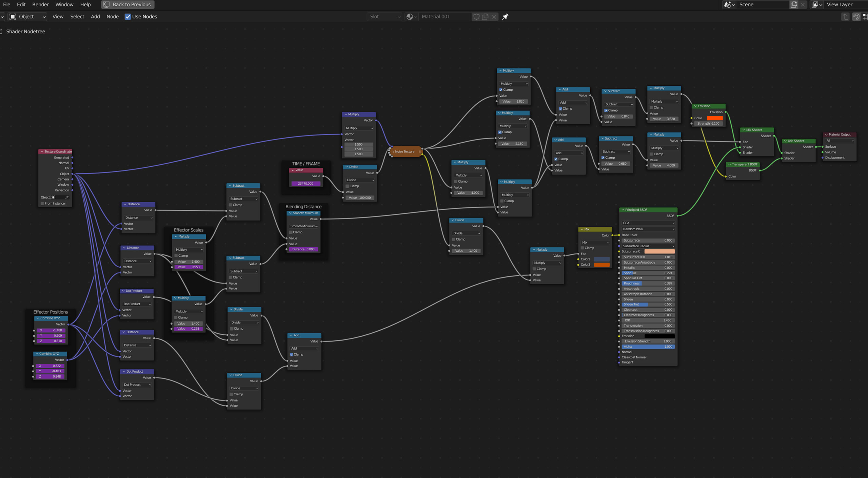Screen dimensions: 868x478
Task: Disable the Use Nodes checkbox
Action: point(128,16)
